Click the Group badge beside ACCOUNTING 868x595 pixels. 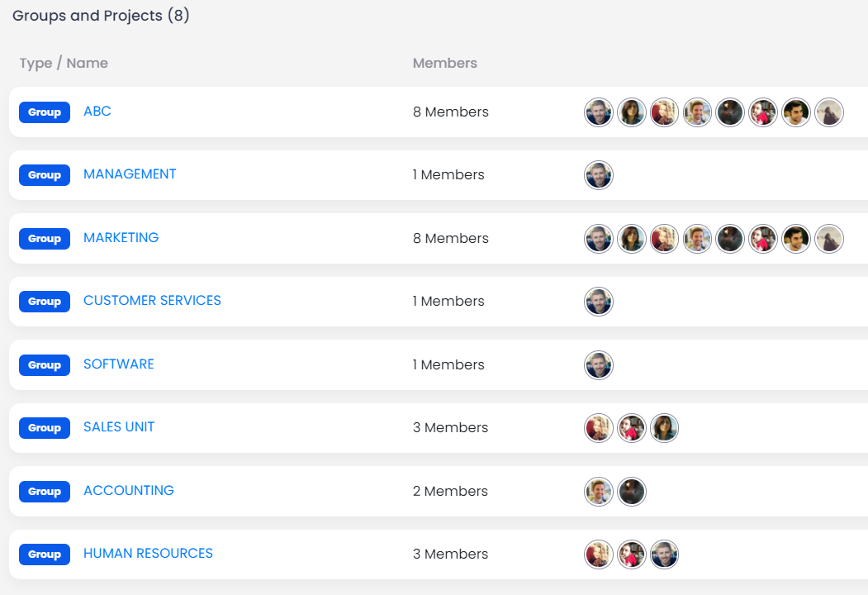[45, 492]
